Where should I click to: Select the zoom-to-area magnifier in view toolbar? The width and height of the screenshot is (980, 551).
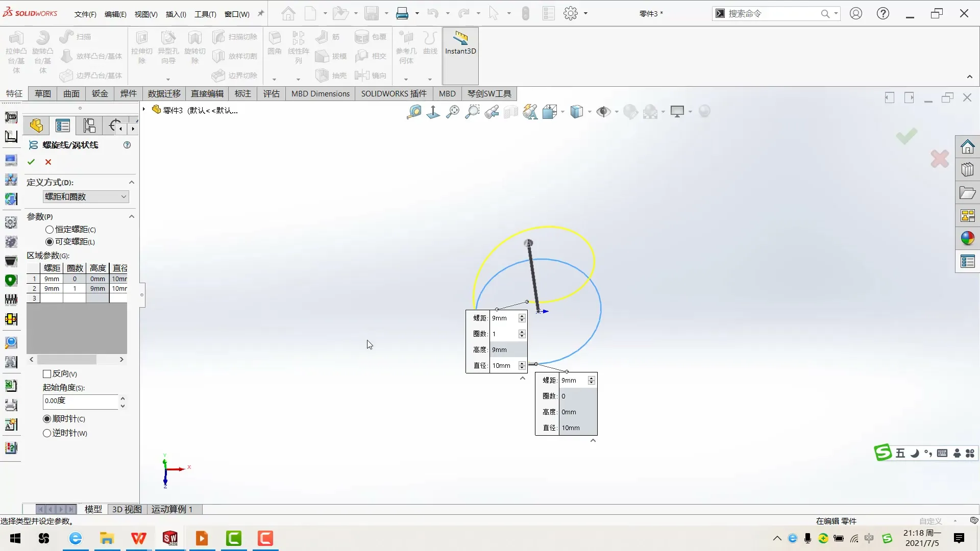(472, 111)
